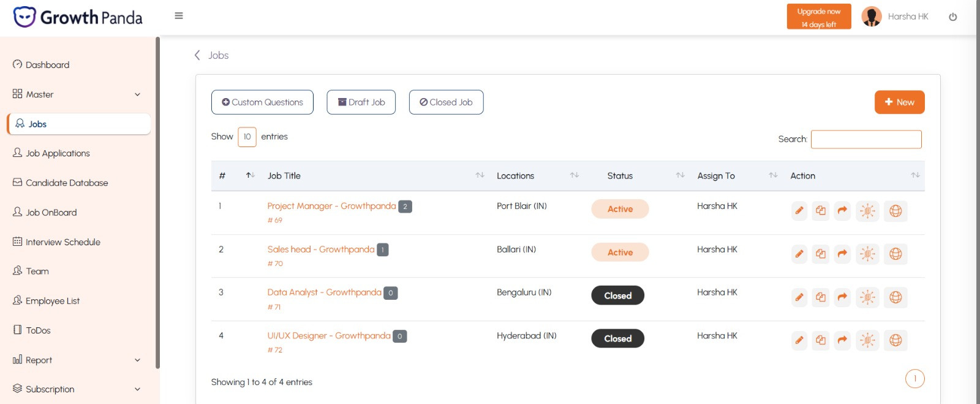Open the Sales head - Growthpanda job link
The height and width of the screenshot is (404, 980).
click(x=321, y=250)
